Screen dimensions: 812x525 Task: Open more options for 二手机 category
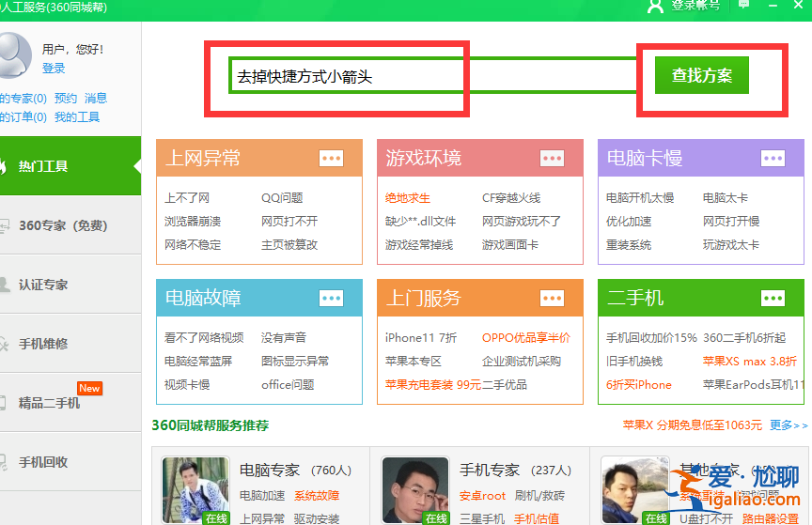pos(773,298)
